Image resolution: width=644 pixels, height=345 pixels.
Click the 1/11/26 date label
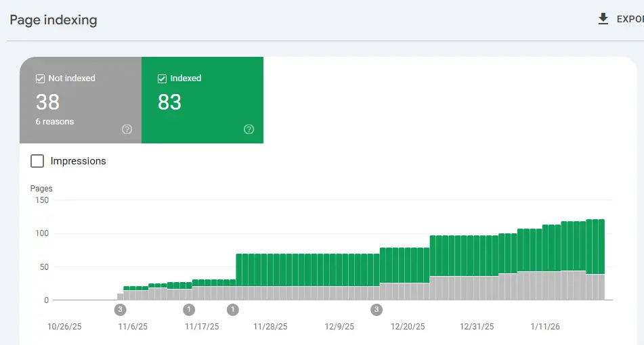545,327
